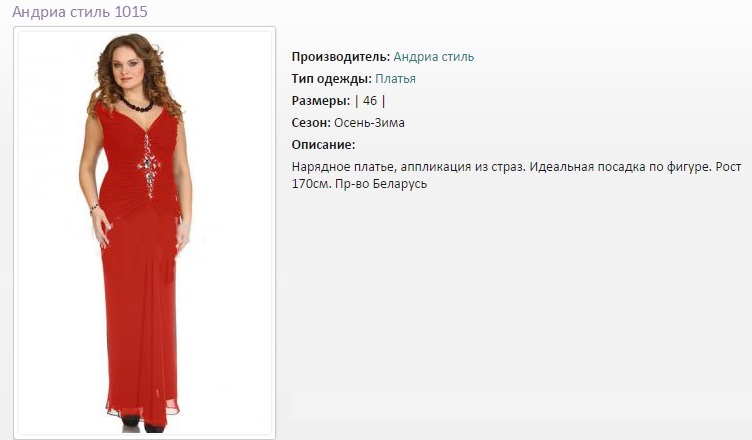Open the Андриа стиль manufacturer link
The height and width of the screenshot is (440, 752).
point(434,57)
